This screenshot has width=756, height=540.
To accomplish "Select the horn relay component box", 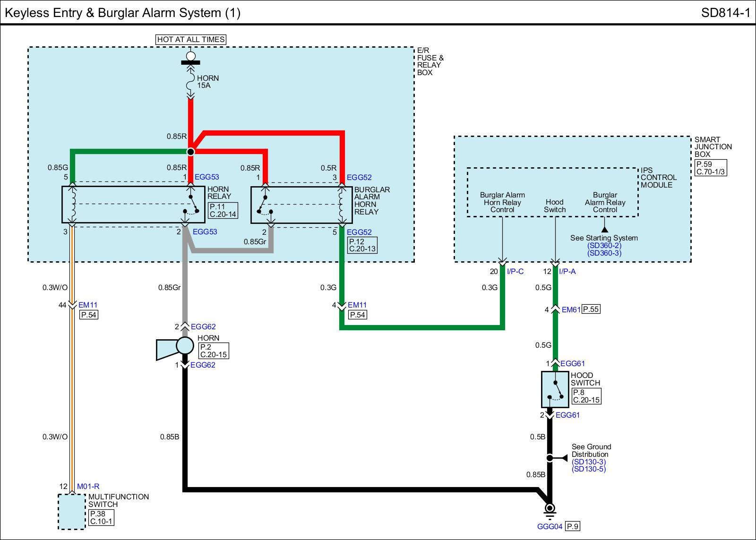I will 133,204.
